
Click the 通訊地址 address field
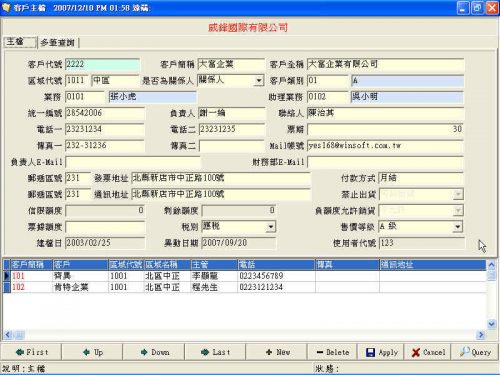tap(221, 194)
